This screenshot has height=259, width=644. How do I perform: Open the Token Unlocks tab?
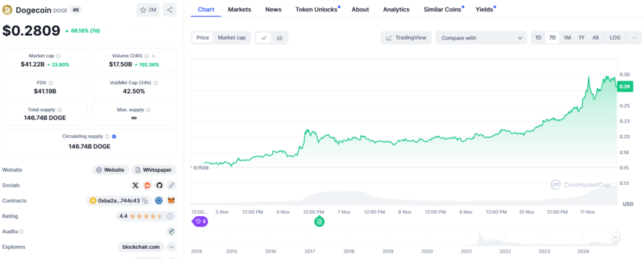pyautogui.click(x=317, y=9)
